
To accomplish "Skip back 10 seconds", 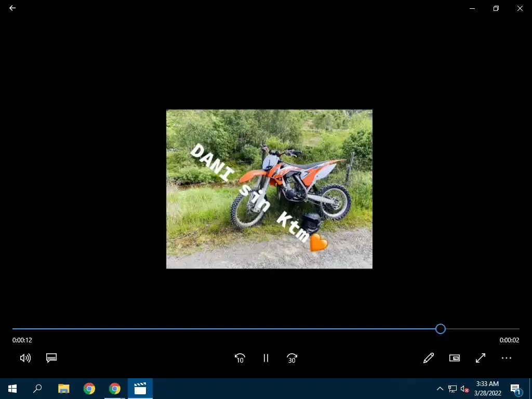I will click(240, 358).
